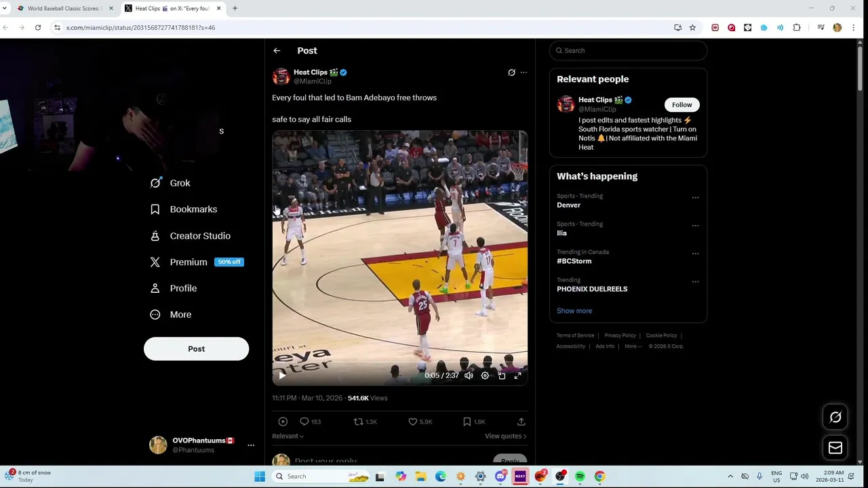This screenshot has height=488, width=868.
Task: Click the white Post button
Action: (196, 349)
